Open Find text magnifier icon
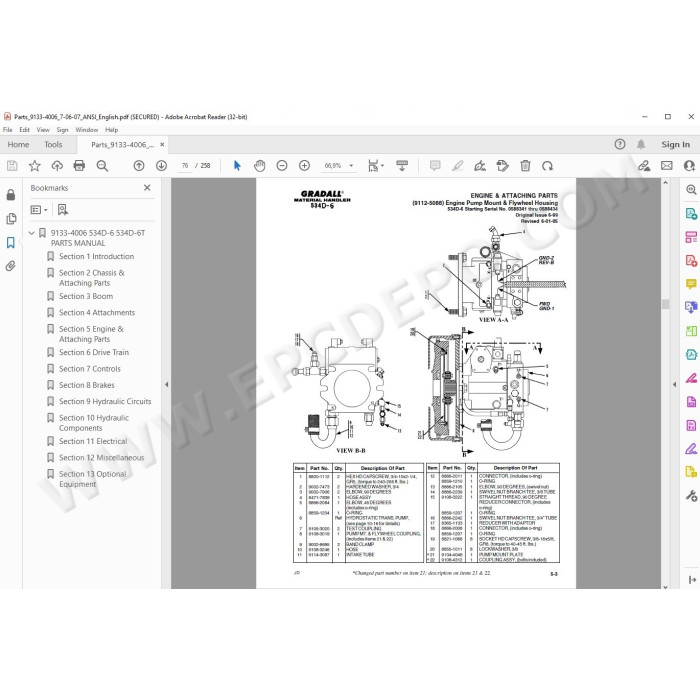The height and width of the screenshot is (700, 700). coord(102,166)
